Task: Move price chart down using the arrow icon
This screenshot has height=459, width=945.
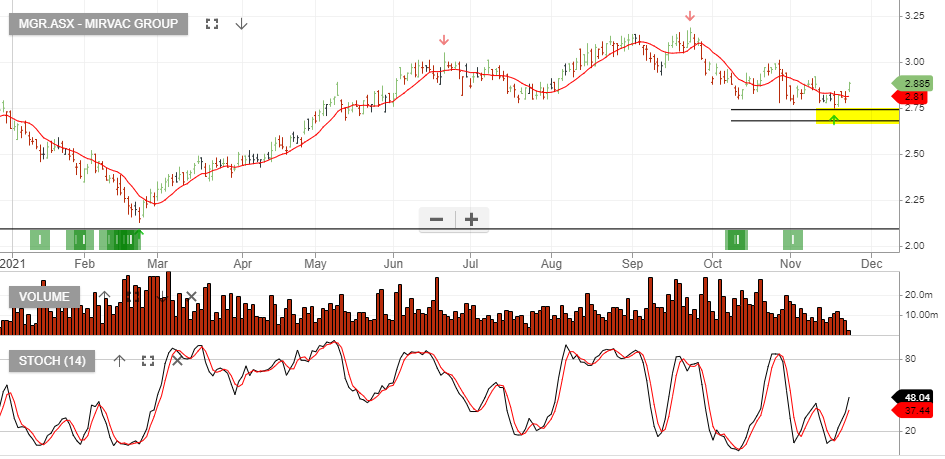Action: [x=241, y=24]
